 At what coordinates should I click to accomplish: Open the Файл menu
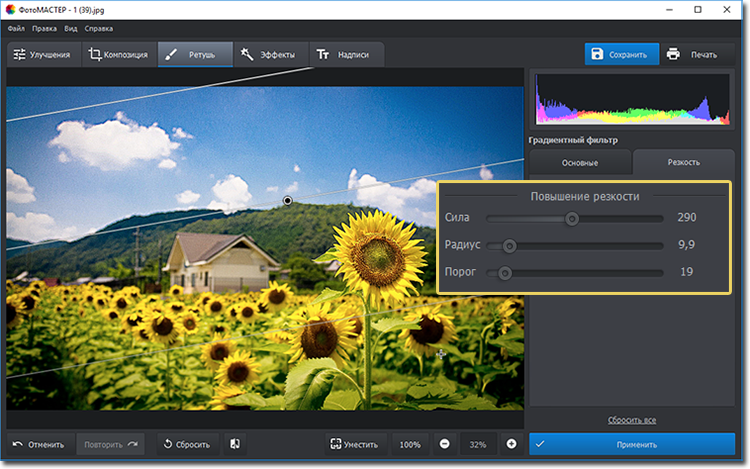(x=16, y=29)
